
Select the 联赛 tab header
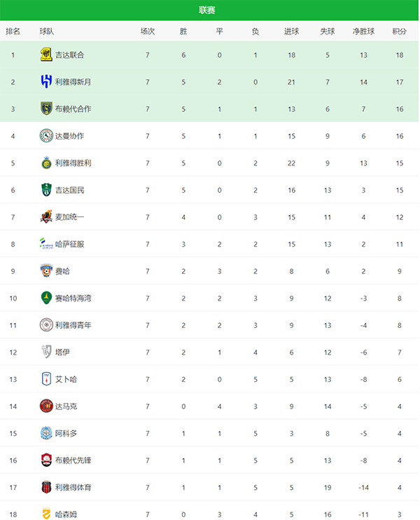[x=207, y=10]
